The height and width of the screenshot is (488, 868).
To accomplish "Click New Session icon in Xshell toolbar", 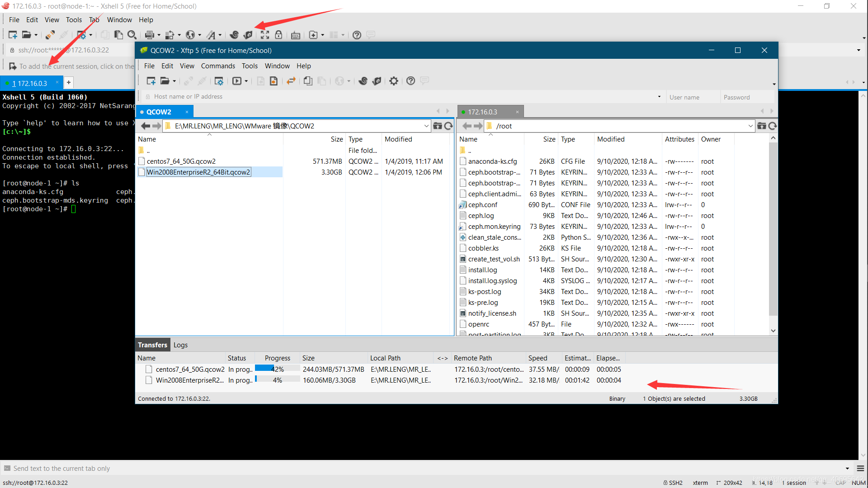I will (x=13, y=35).
